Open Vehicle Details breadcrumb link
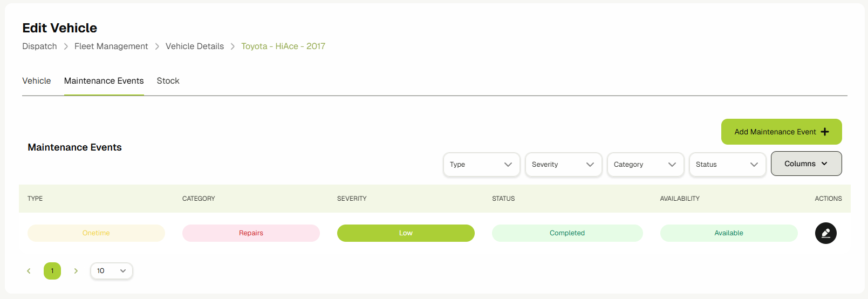 pyautogui.click(x=195, y=46)
